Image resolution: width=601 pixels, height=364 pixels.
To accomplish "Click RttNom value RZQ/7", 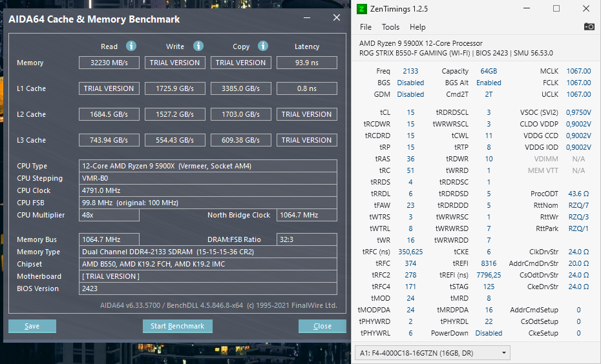I will pyautogui.click(x=578, y=205).
